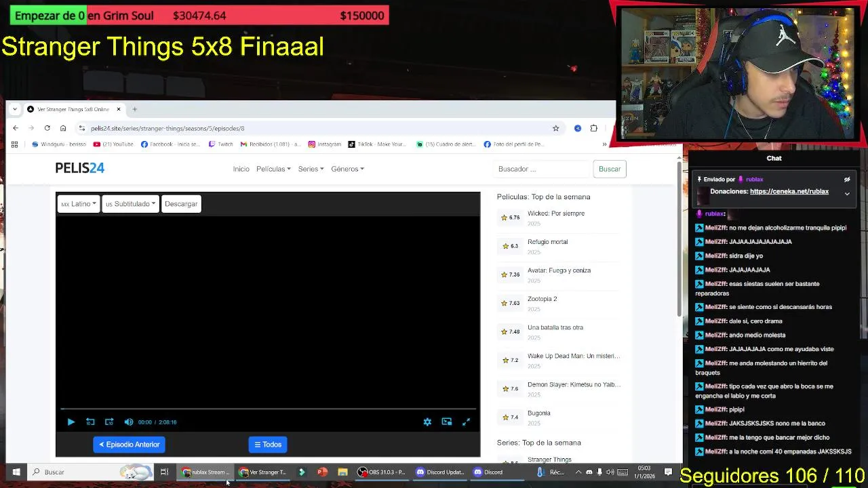The height and width of the screenshot is (488, 868).
Task: Open Wake Up Dead Man movie link
Action: [574, 356]
